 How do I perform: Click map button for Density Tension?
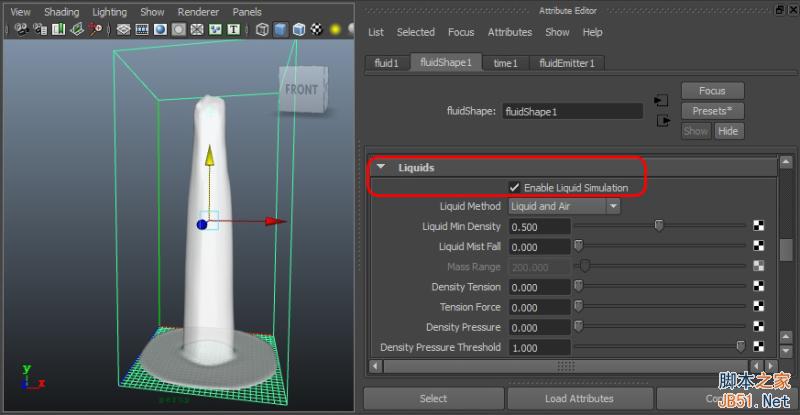759,286
